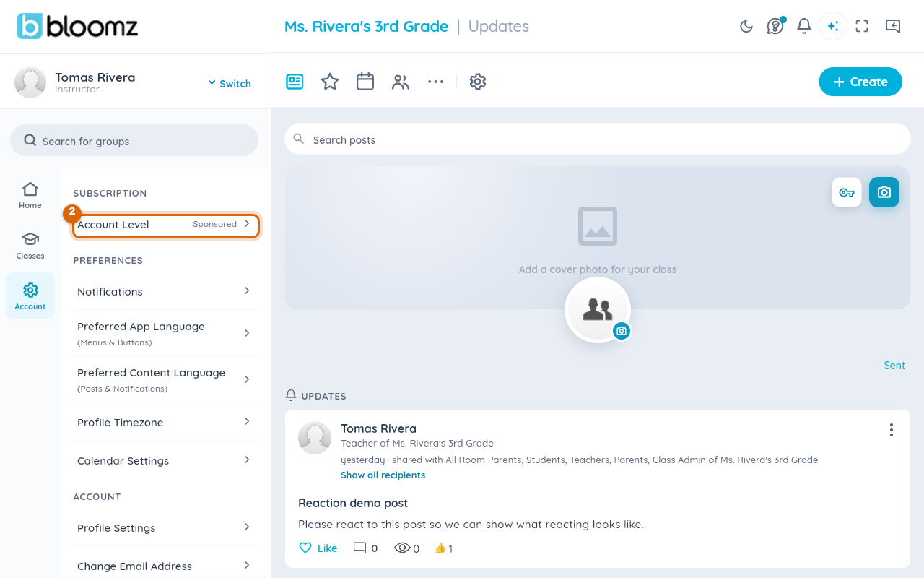
Task: Click the Reaction demo post title
Action: (x=353, y=503)
